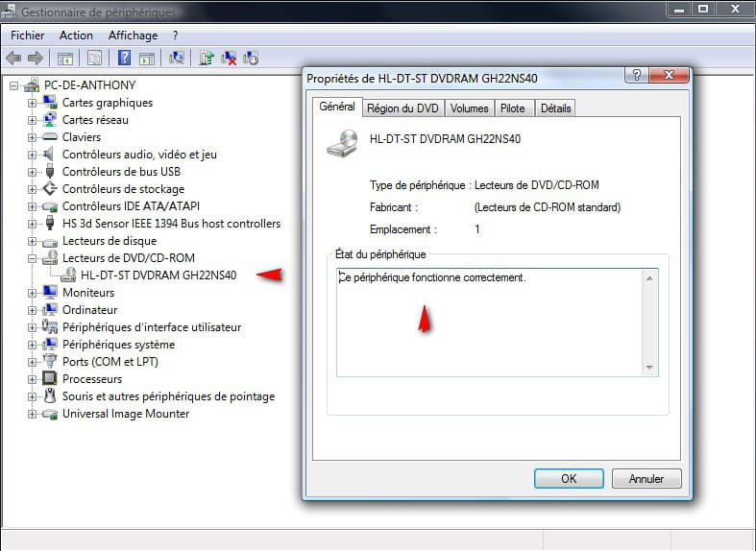Collapse the Lecteurs de DVD/CD-ROM node

click(32, 258)
